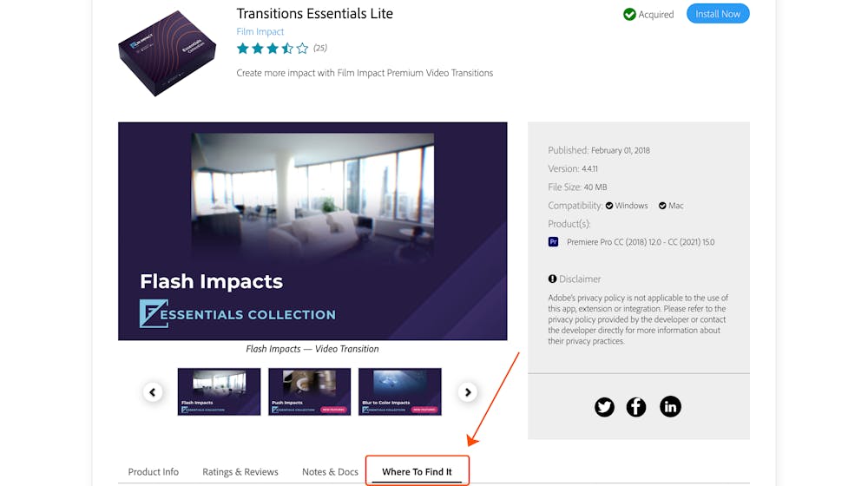
Task: Go to previous slide with left arrow
Action: click(153, 392)
